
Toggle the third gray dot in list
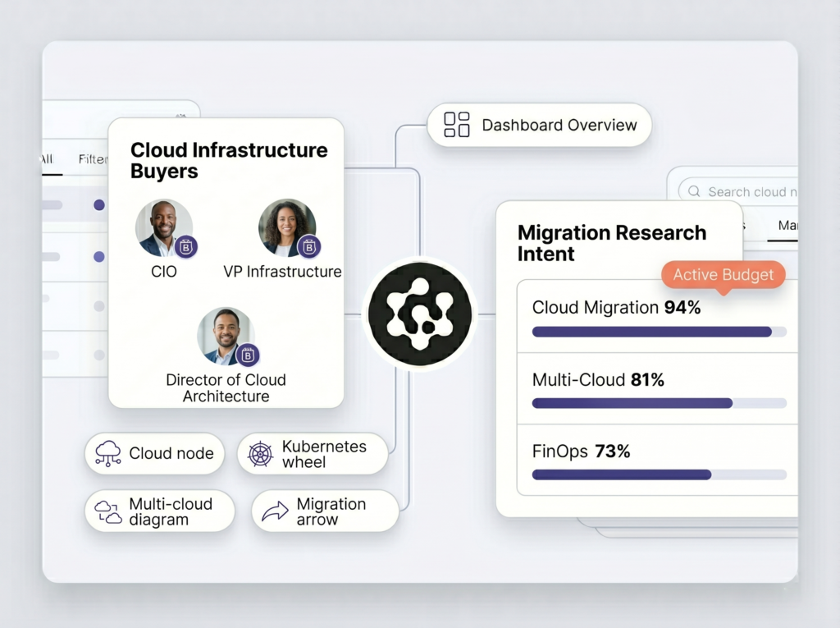click(x=99, y=306)
